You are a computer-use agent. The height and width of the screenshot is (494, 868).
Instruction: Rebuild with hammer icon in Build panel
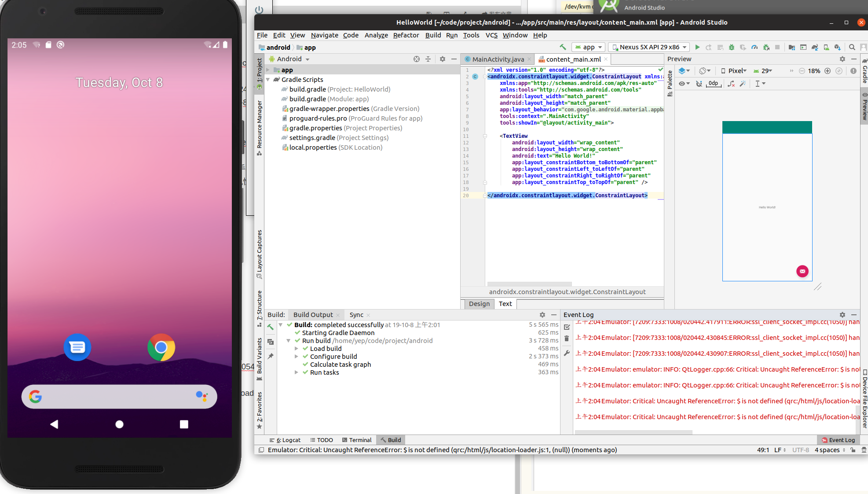pos(271,327)
